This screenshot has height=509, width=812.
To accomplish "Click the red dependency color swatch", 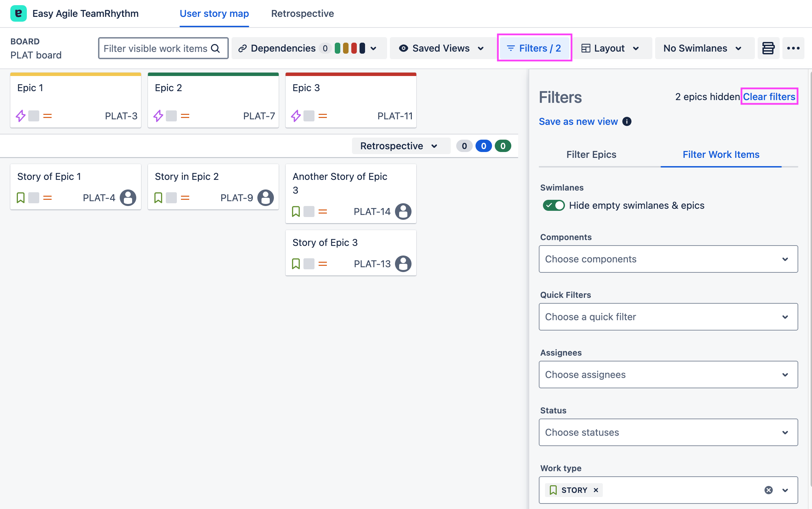I will point(354,48).
